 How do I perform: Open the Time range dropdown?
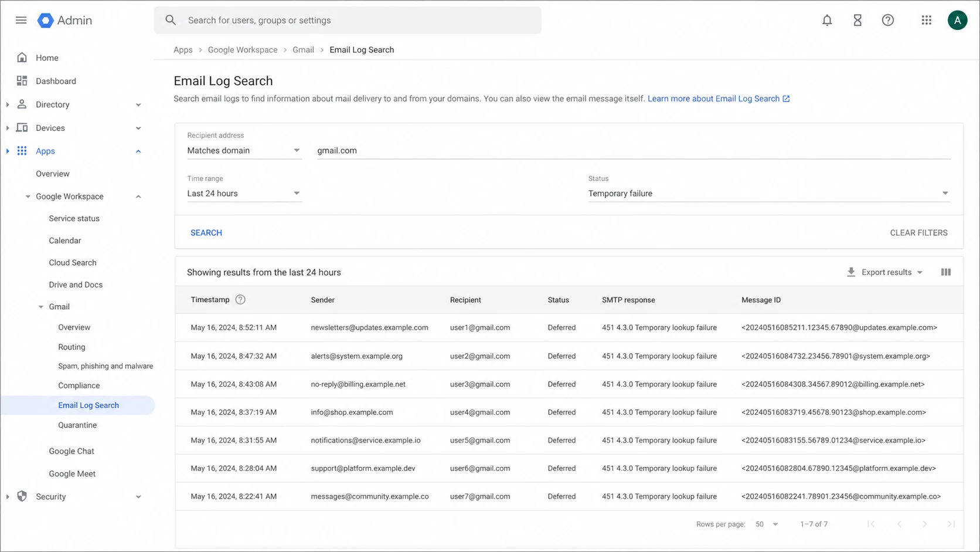pos(244,194)
